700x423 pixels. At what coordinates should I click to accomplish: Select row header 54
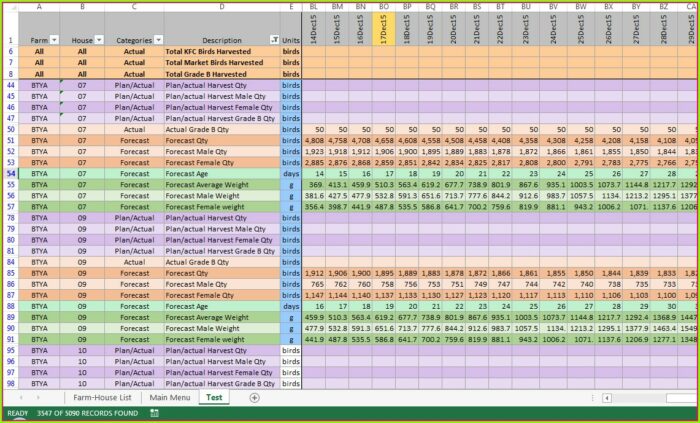[11, 174]
